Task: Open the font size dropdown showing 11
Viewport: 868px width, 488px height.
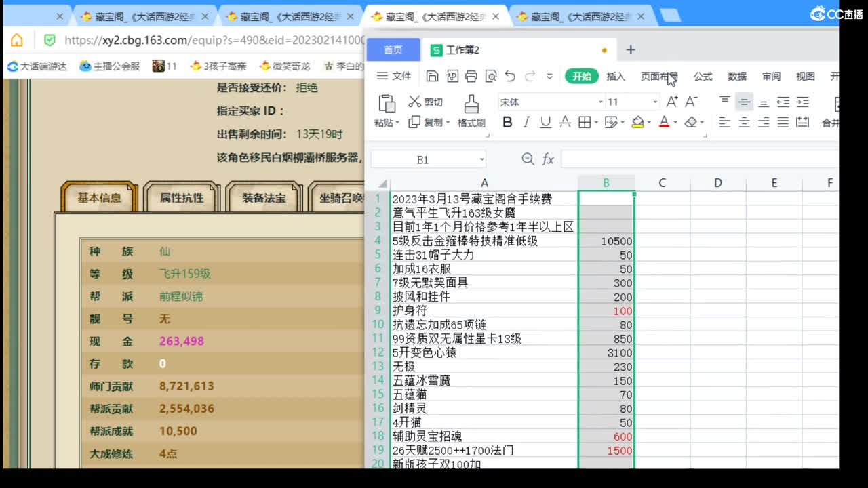Action: click(655, 102)
